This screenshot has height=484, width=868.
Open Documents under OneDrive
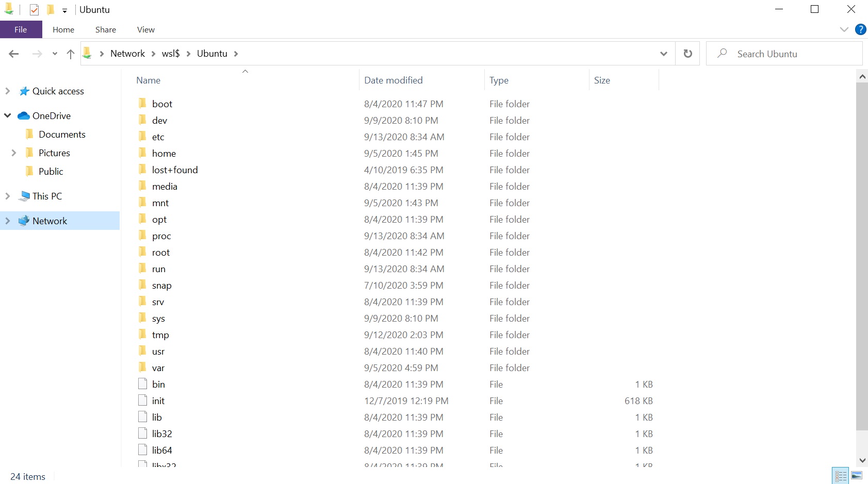(62, 135)
